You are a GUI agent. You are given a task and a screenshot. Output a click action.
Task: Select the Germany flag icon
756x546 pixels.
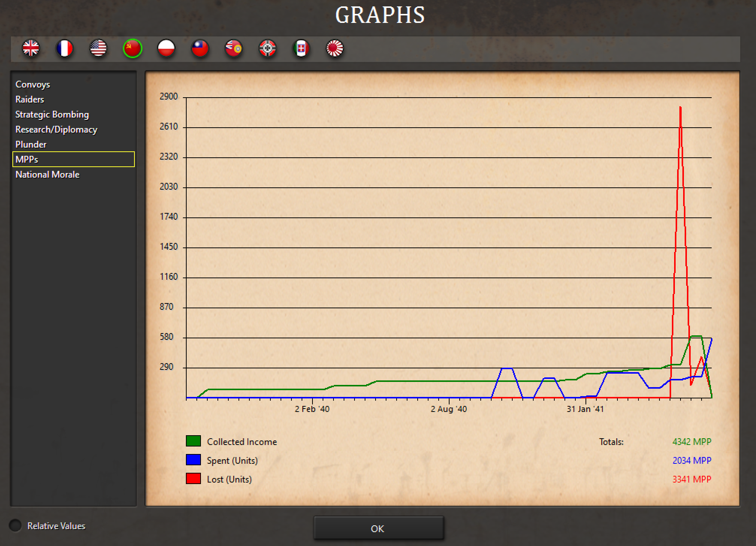click(267, 48)
